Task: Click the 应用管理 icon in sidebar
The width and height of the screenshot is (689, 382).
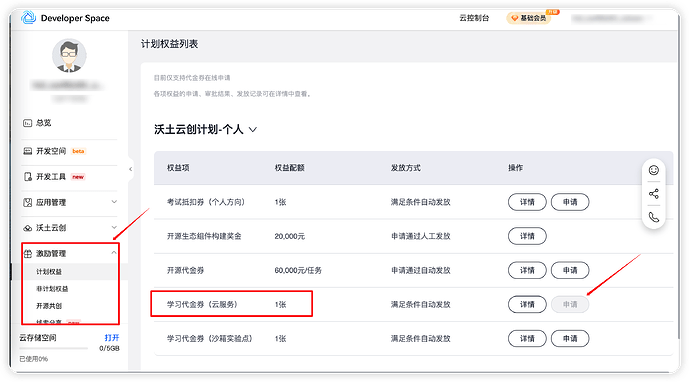Action: (27, 202)
